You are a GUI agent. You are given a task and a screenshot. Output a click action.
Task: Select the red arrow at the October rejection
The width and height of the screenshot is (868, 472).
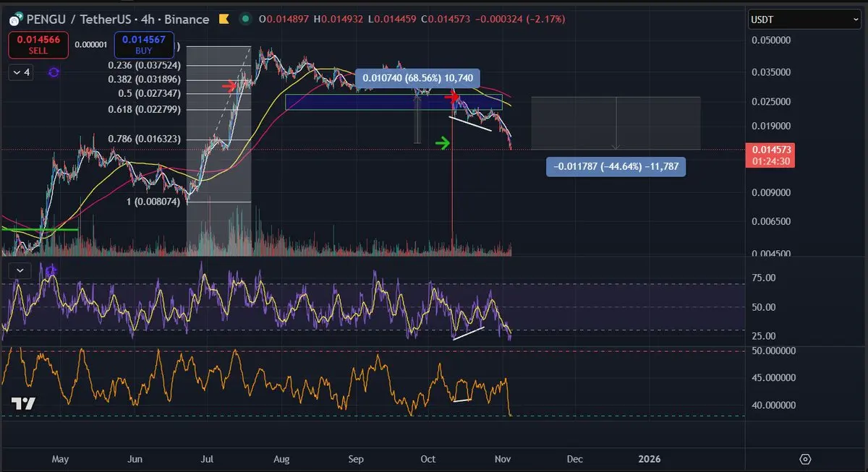(453, 96)
